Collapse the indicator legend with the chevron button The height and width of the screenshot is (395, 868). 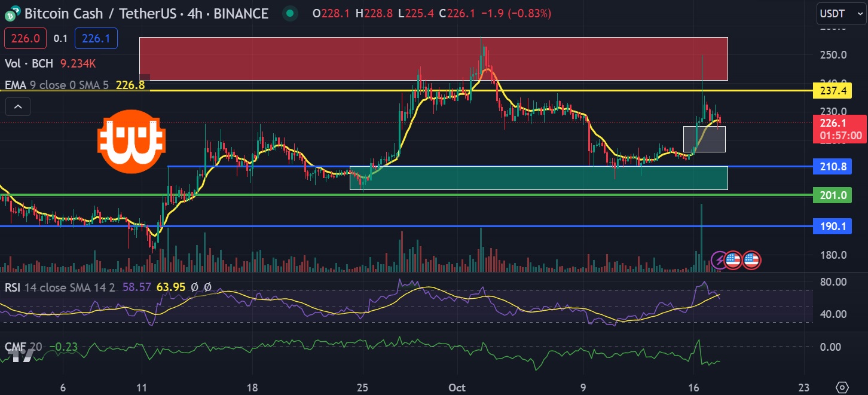click(x=18, y=107)
